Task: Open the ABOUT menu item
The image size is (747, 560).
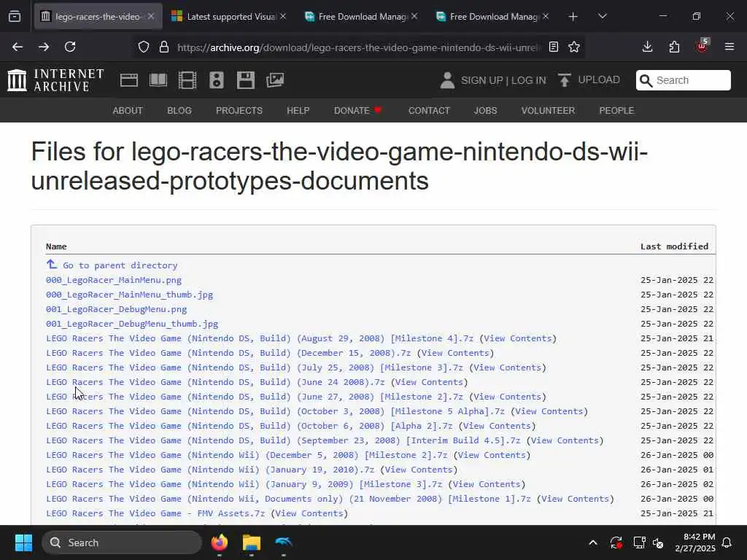Action: 128,111
